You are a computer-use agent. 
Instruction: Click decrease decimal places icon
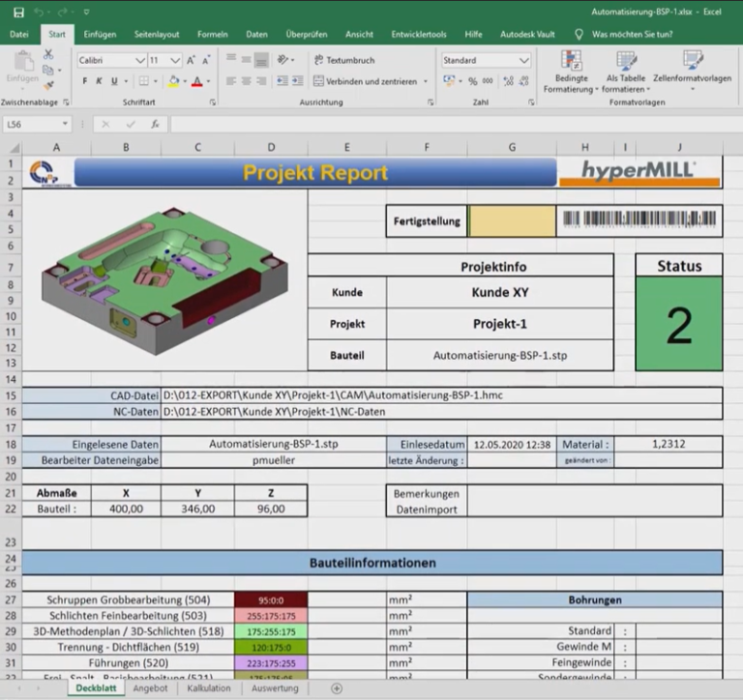[523, 81]
